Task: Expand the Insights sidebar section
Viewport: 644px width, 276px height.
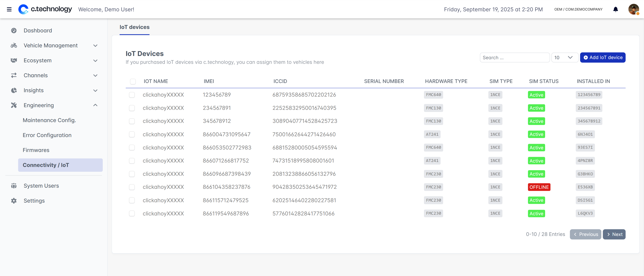Action: click(x=95, y=90)
